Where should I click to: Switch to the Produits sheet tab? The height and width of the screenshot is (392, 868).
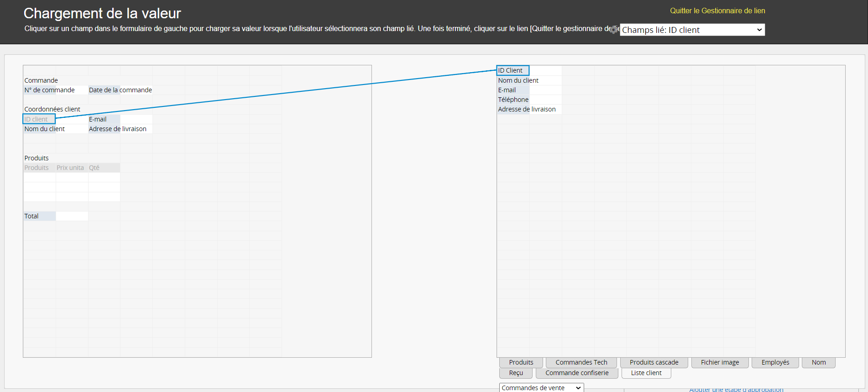click(x=521, y=362)
